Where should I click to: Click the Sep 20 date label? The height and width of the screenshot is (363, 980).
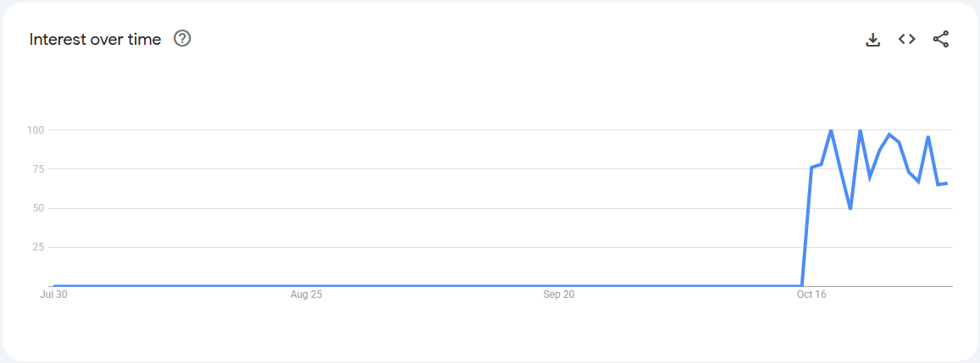click(x=558, y=294)
